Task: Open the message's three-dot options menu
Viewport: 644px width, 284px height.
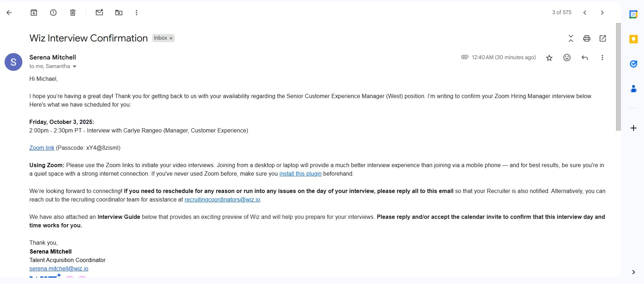Action: point(602,58)
